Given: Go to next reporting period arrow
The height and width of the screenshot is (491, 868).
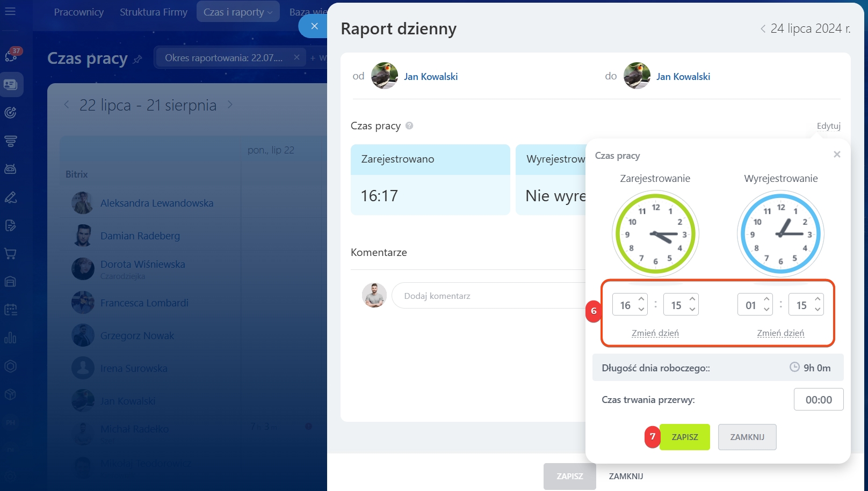Looking at the screenshot, I should pos(230,105).
